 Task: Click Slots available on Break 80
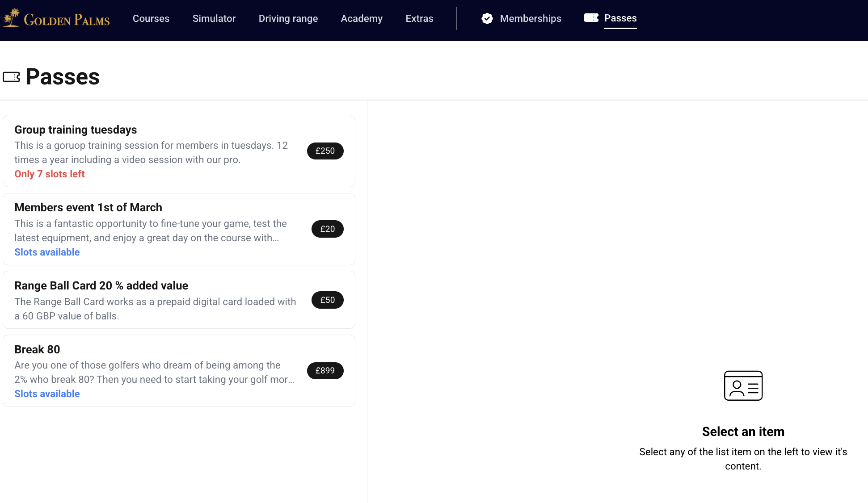pyautogui.click(x=47, y=394)
